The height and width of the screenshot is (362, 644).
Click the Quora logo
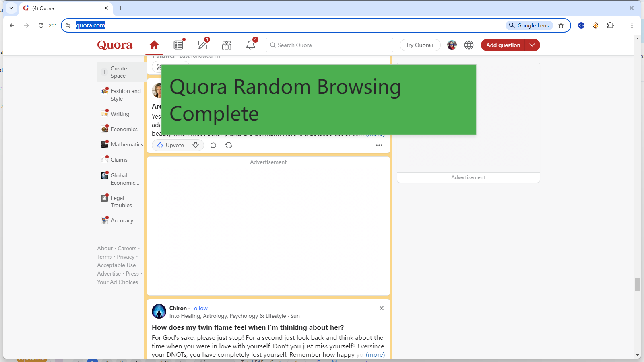click(115, 45)
